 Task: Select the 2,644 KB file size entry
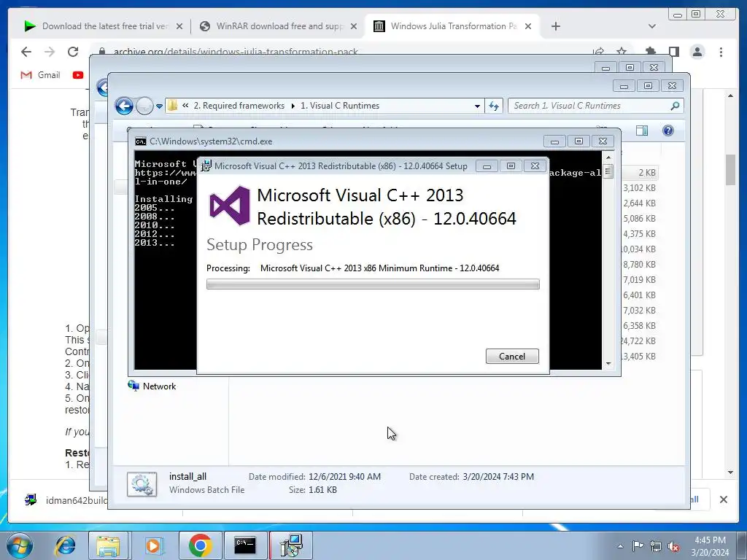coord(639,203)
